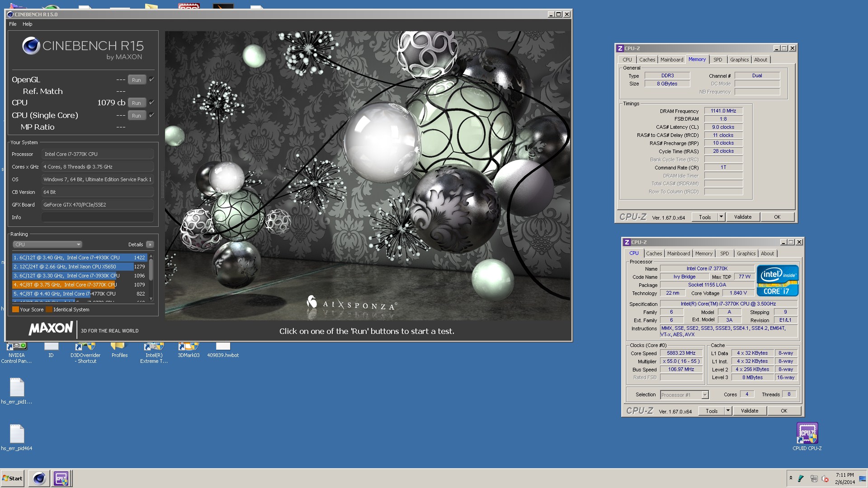Select the 409839.hwbot desktop file
This screenshot has width=868, height=488.
[x=223, y=350]
